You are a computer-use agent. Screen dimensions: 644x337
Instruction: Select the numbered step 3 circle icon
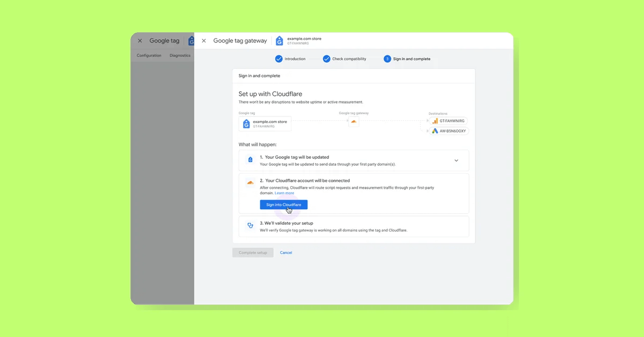pyautogui.click(x=387, y=58)
